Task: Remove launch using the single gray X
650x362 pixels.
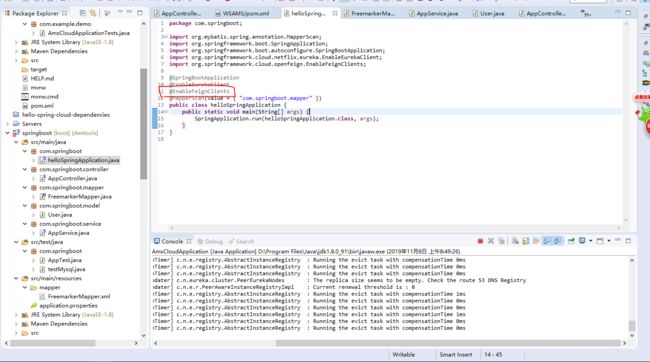Action: 491,241
